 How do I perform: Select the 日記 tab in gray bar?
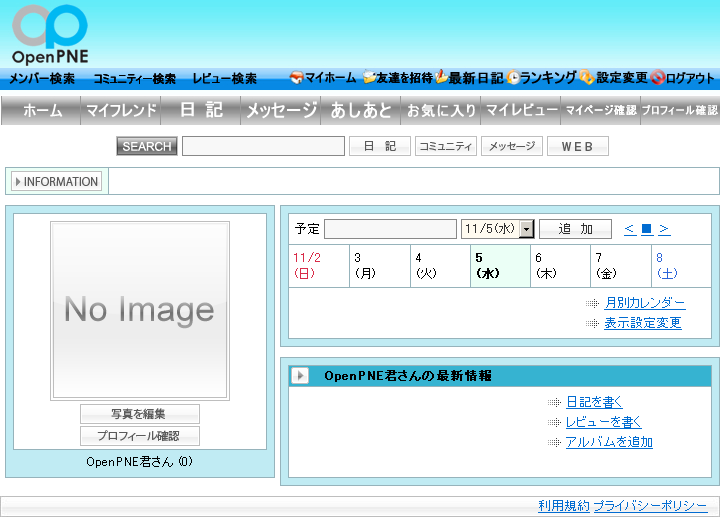point(201,110)
